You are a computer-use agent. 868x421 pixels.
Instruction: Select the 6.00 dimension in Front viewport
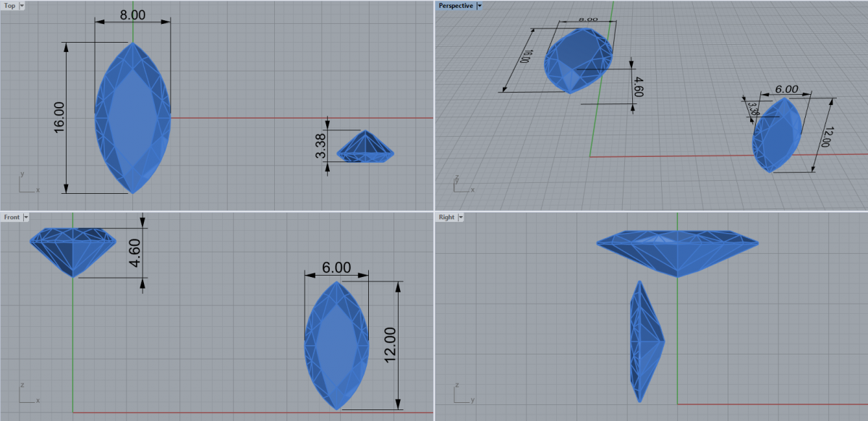click(336, 268)
